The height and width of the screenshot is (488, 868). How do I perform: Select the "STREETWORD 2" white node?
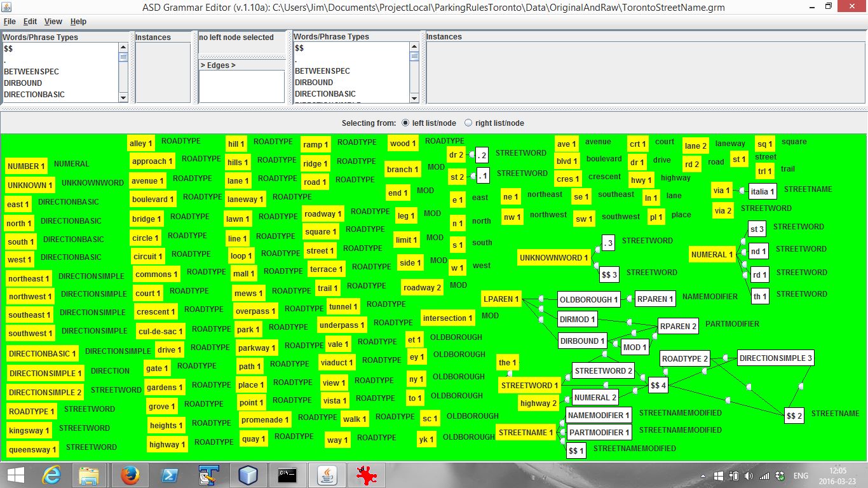(604, 370)
